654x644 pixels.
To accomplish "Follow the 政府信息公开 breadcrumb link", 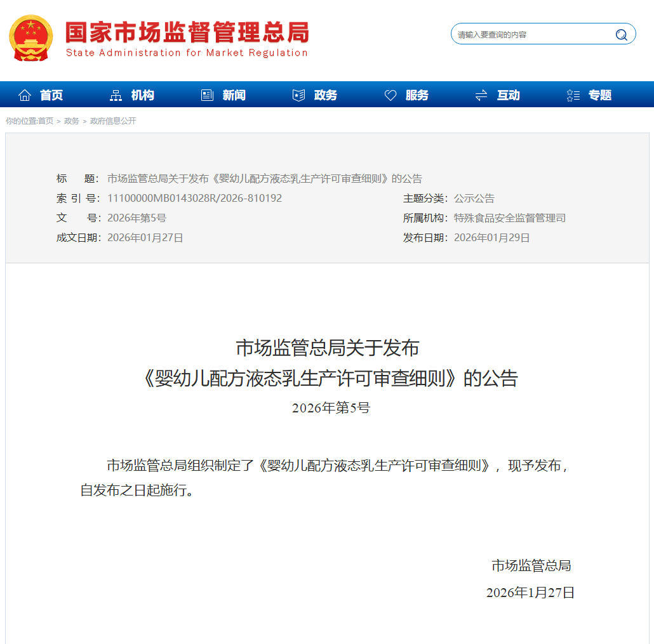I will 113,121.
